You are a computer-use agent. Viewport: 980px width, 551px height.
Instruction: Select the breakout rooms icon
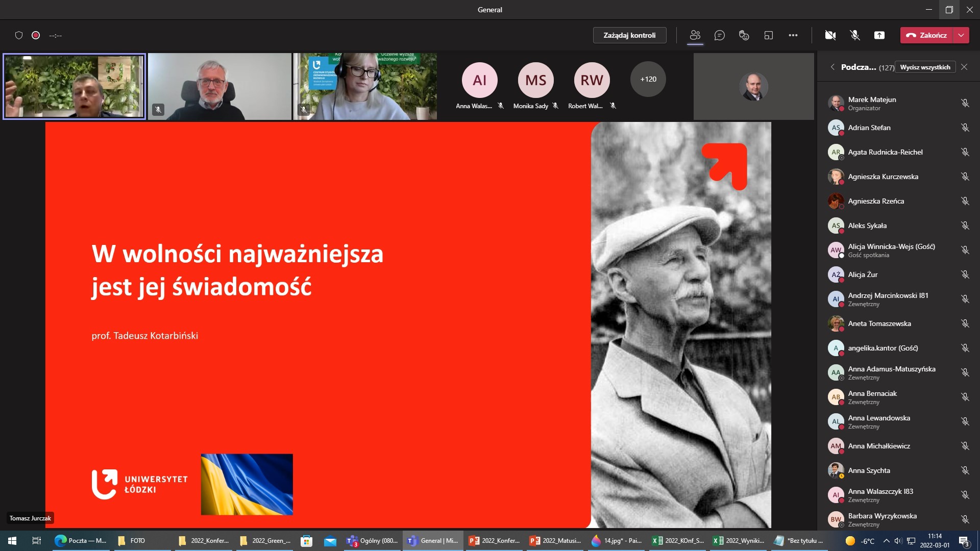[x=769, y=35]
